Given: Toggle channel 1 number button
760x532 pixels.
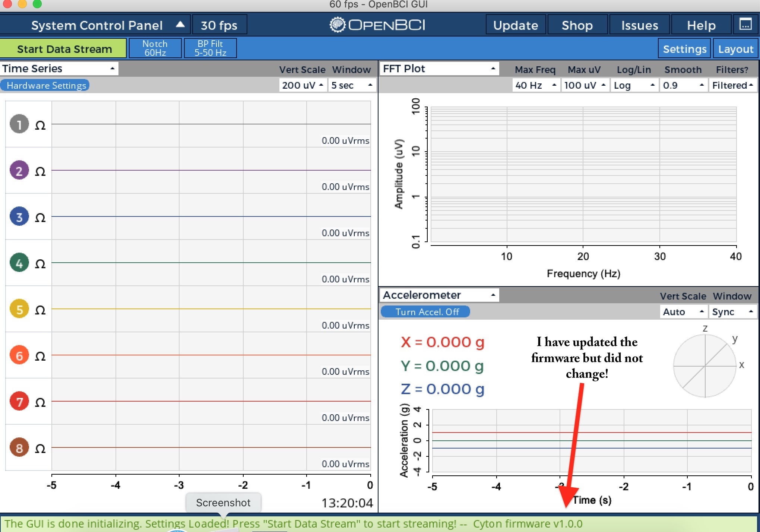Looking at the screenshot, I should point(19,124).
